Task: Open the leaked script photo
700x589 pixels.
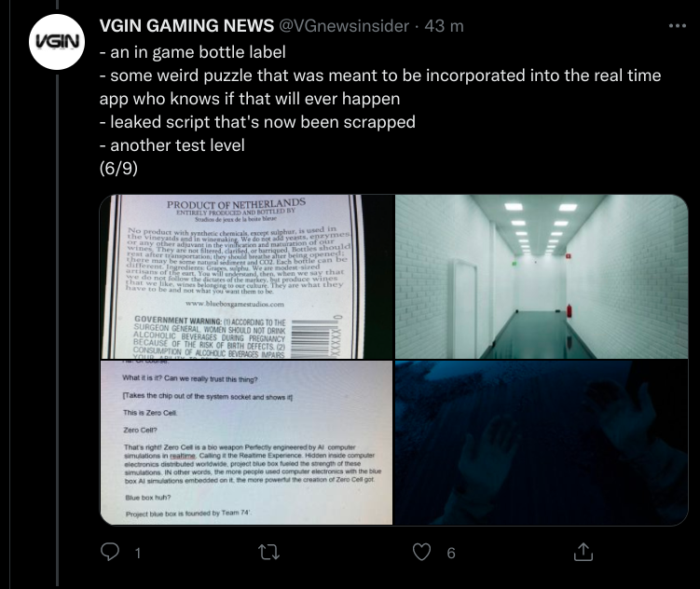Action: 246,443
